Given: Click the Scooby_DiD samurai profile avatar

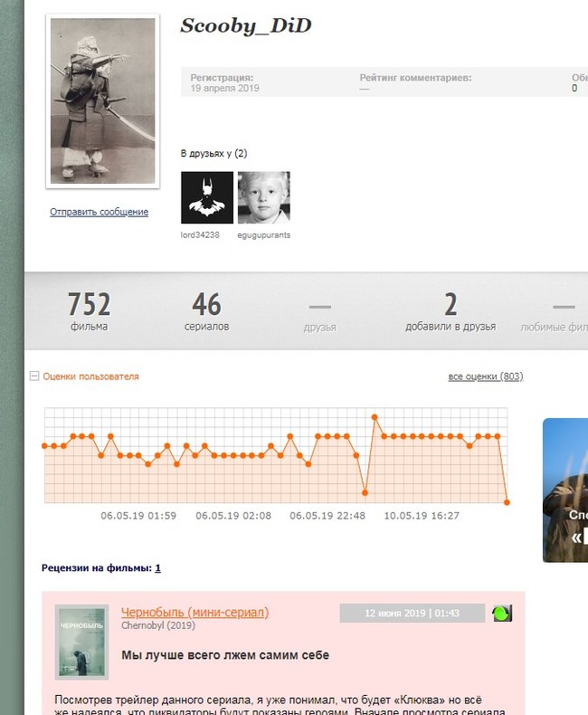Looking at the screenshot, I should click(x=102, y=101).
